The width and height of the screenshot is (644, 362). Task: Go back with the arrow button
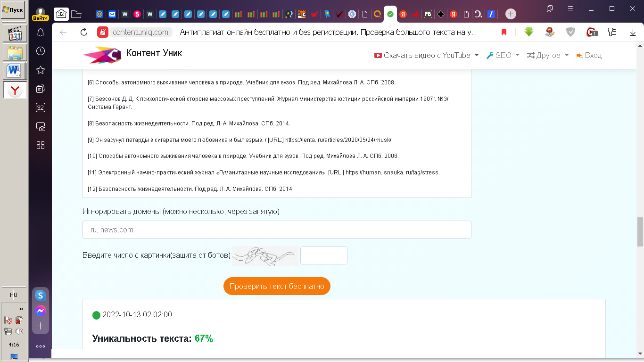[x=63, y=32]
